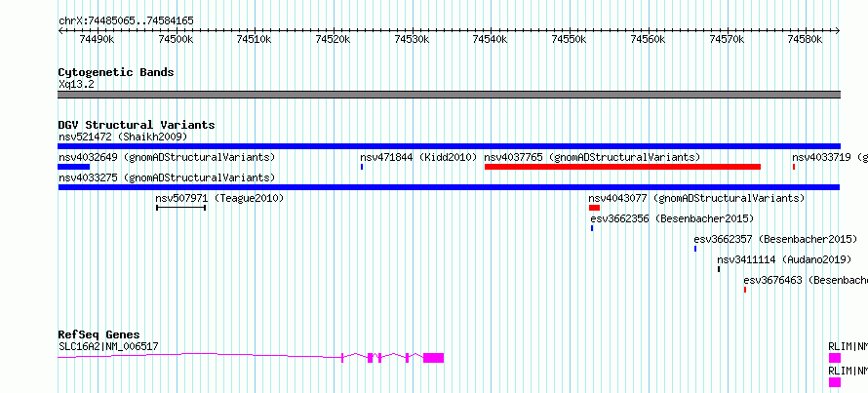Select the large last exon of SLC16A2
Image resolution: width=868 pixels, height=393 pixels.
click(x=433, y=358)
